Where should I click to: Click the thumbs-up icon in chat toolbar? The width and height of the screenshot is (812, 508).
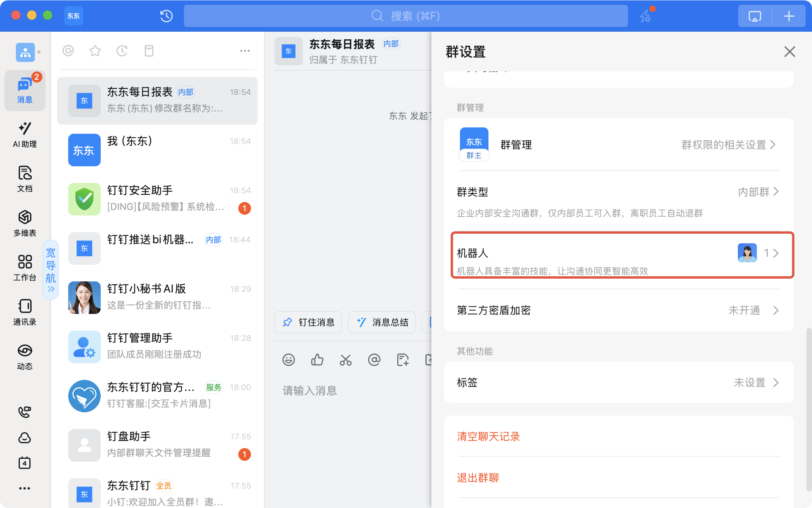(x=317, y=360)
